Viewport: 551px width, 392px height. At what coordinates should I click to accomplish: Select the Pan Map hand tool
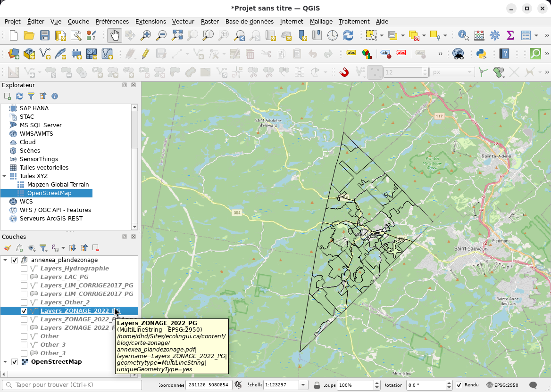point(115,35)
